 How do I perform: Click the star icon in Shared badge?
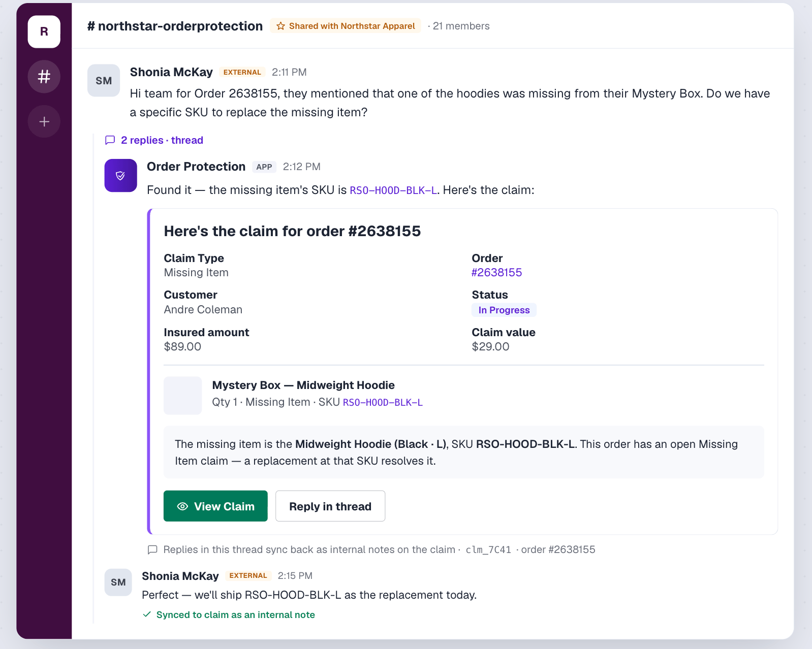[280, 26]
